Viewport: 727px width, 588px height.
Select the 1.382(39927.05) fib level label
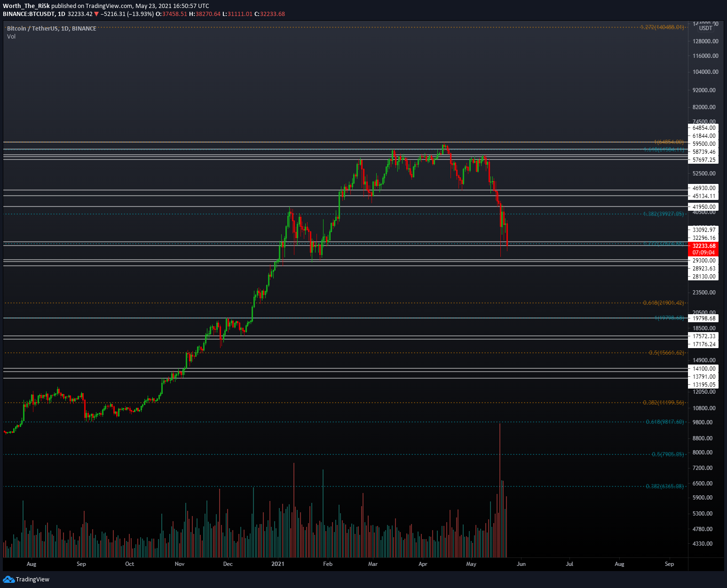point(664,214)
